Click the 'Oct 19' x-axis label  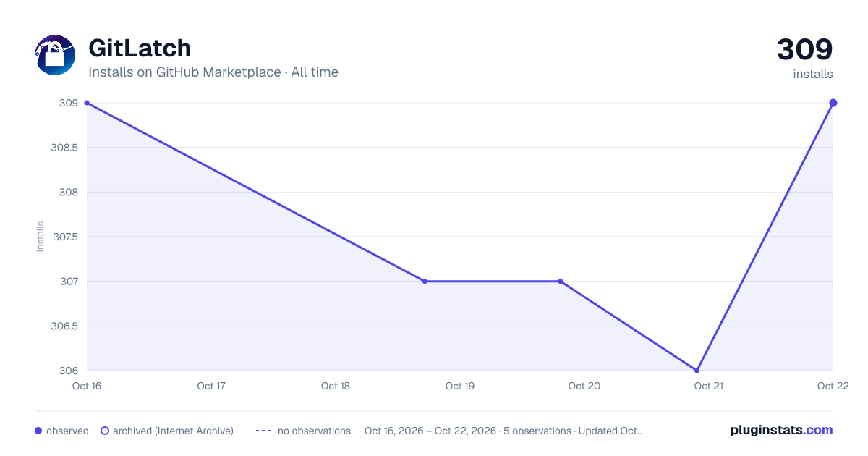pos(460,386)
